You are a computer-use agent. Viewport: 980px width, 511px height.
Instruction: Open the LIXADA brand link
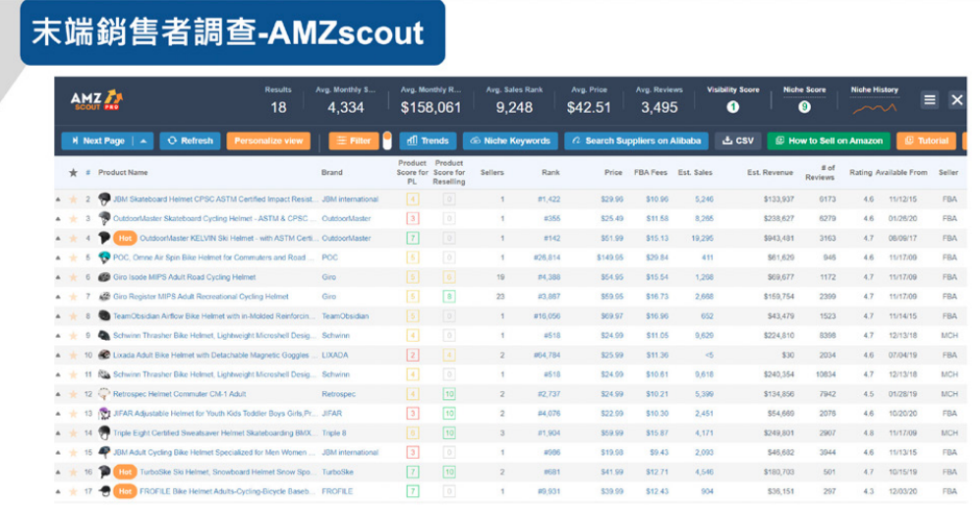(335, 355)
